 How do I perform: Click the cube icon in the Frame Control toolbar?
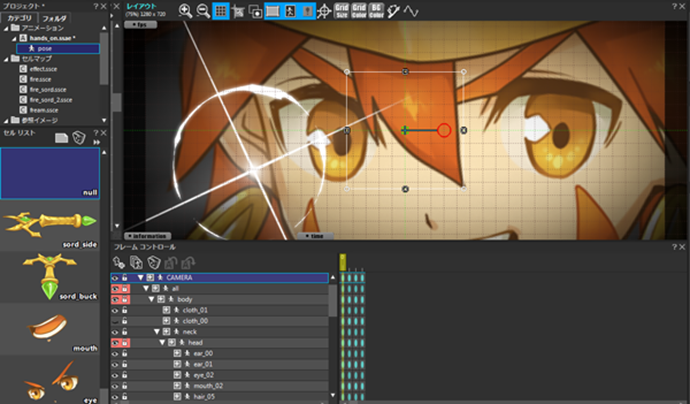(154, 262)
